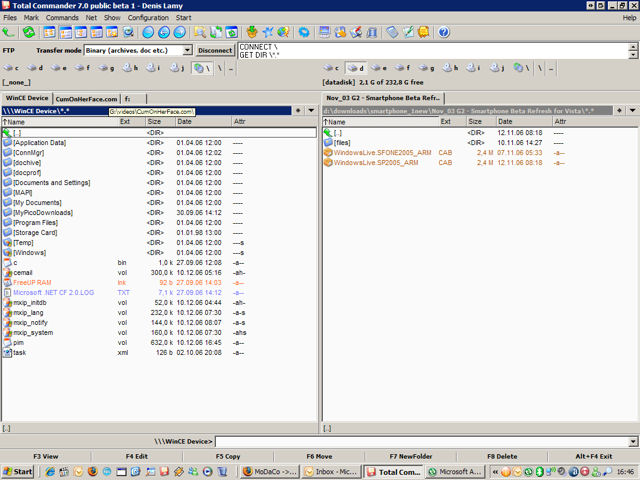The width and height of the screenshot is (640, 480).
Task: Open left panel favorites star button
Action: [x=298, y=111]
